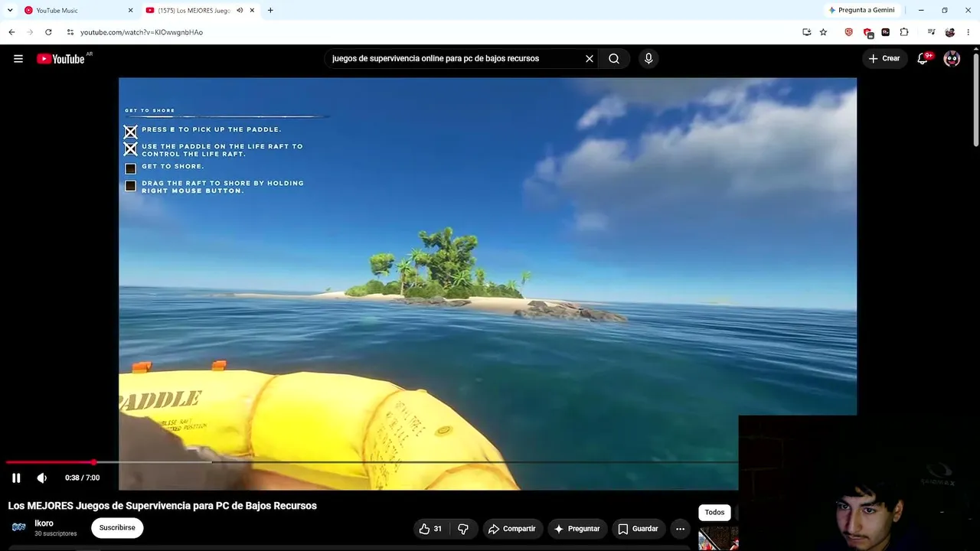This screenshot has height=551, width=980.
Task: Seek along the video progress bar
Action: click(x=372, y=462)
